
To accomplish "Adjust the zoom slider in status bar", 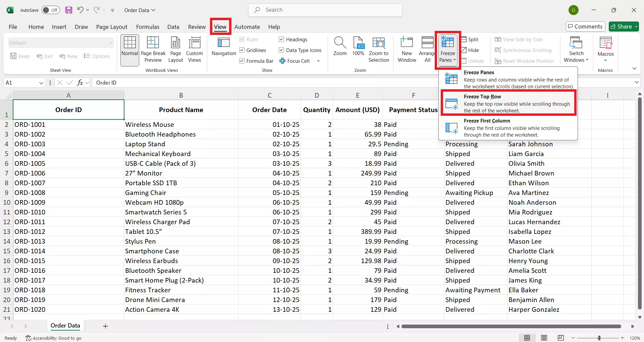I will pos(599,338).
